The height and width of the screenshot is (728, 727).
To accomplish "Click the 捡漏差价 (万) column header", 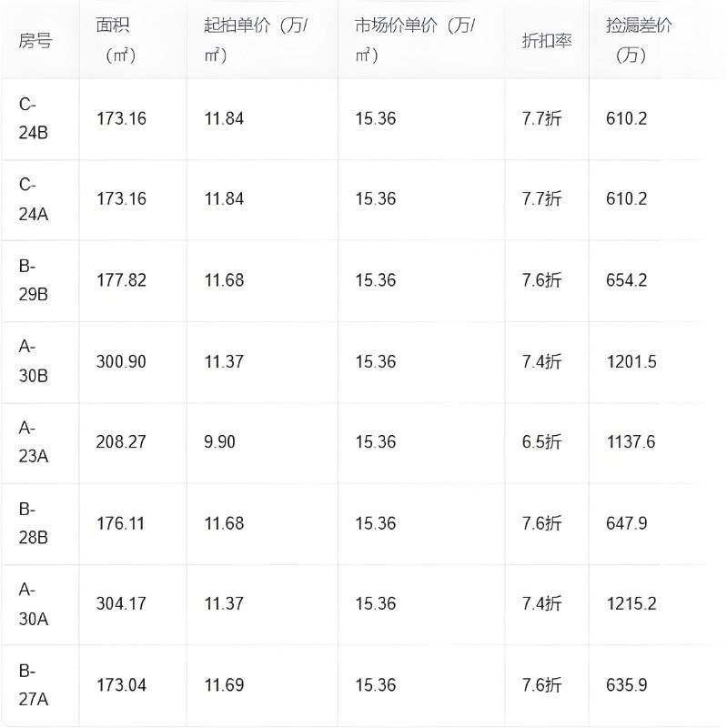I will point(638,40).
